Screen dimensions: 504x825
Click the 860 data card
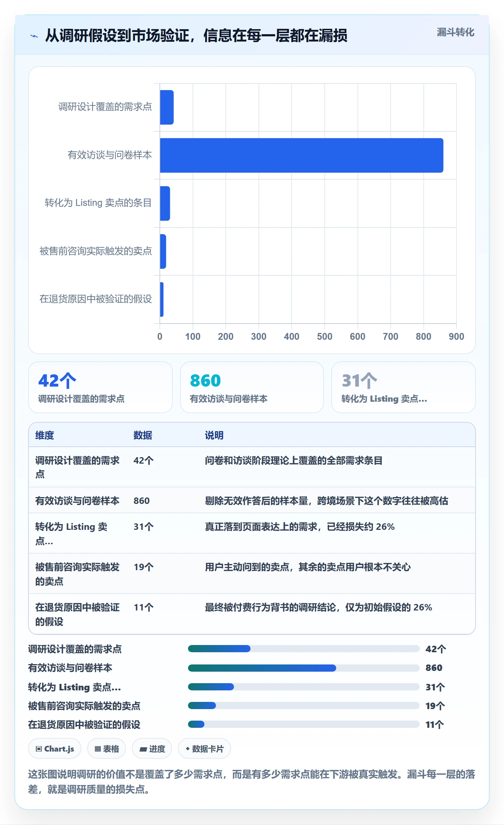point(252,387)
